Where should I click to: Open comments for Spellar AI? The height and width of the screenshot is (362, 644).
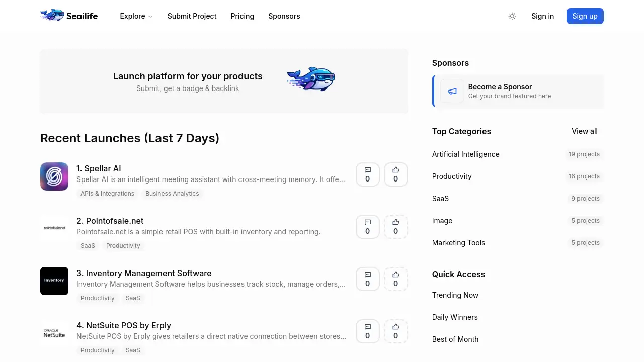pos(368,174)
